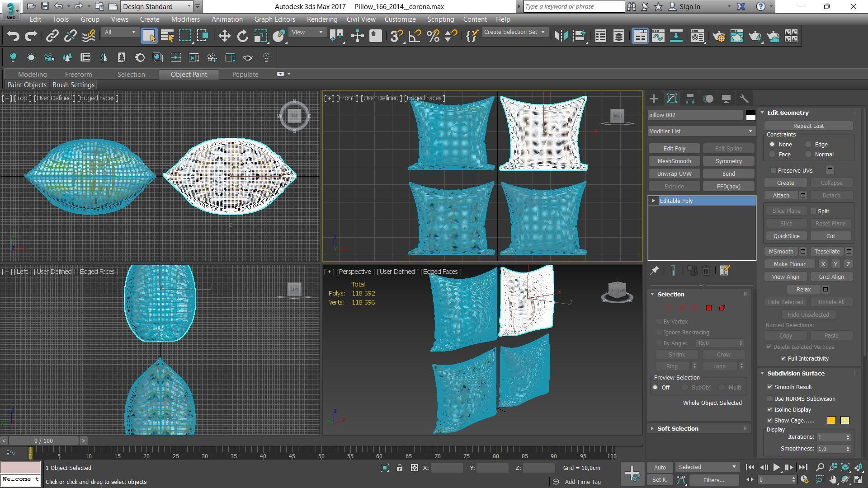Uncheck Isoline Display
Image resolution: width=868 pixels, height=488 pixels.
click(770, 410)
